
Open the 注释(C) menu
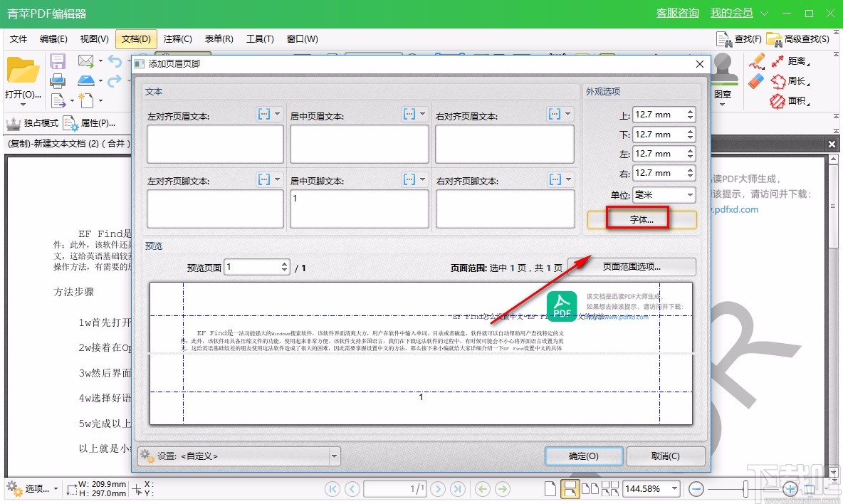tap(177, 39)
